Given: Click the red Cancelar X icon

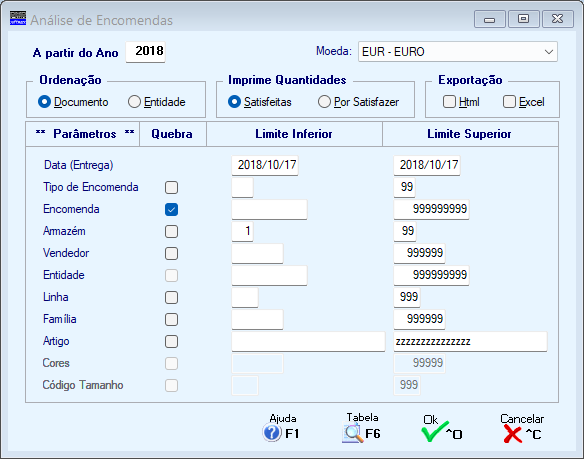Looking at the screenshot, I should click(x=512, y=434).
